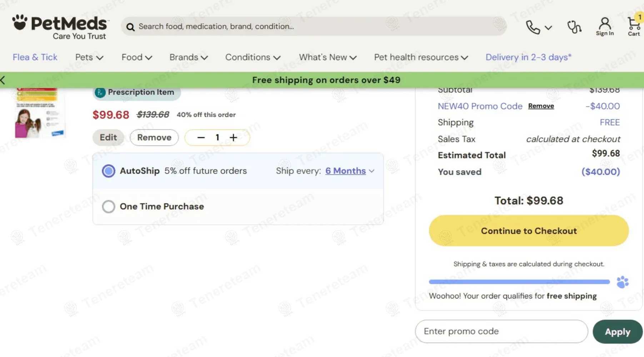Open Delivery in 2-3 days link
Viewport: 644px width, 357px height.
(528, 57)
